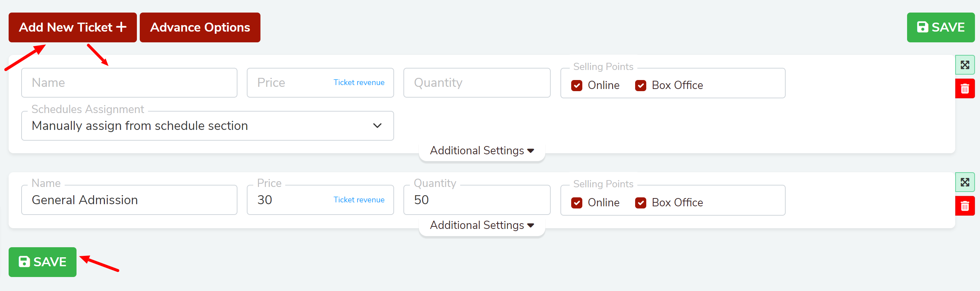Uncheck Box Office for the new ticket
Image resolution: width=980 pixels, height=291 pixels.
pyautogui.click(x=641, y=85)
